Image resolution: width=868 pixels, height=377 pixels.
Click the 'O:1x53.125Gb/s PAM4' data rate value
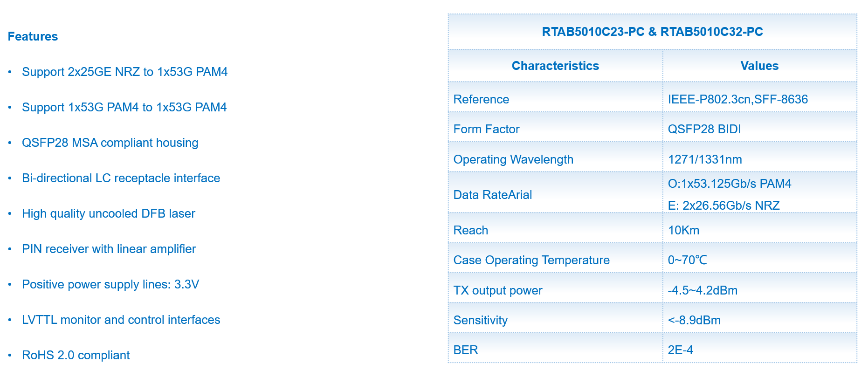tap(729, 184)
